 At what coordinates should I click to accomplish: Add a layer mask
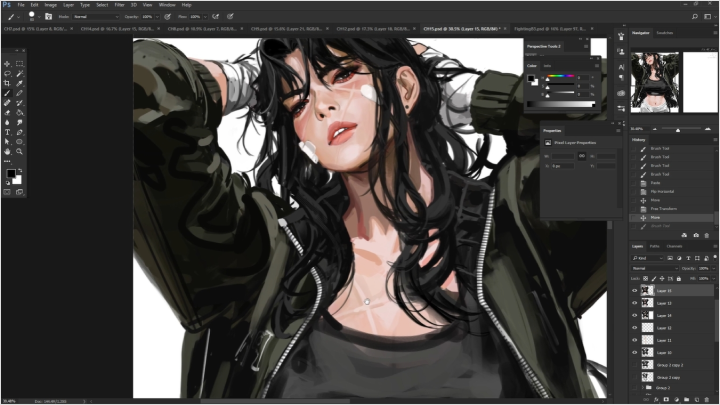pyautogui.click(x=667, y=400)
